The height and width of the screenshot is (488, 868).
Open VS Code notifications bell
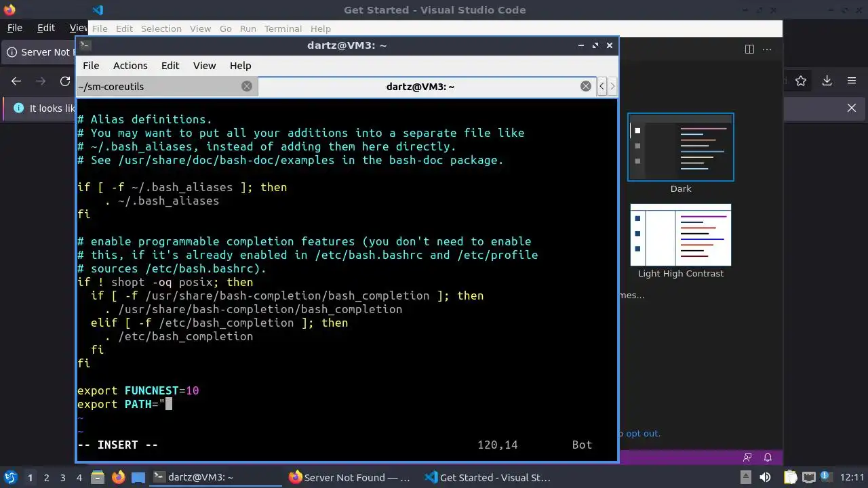pyautogui.click(x=768, y=457)
